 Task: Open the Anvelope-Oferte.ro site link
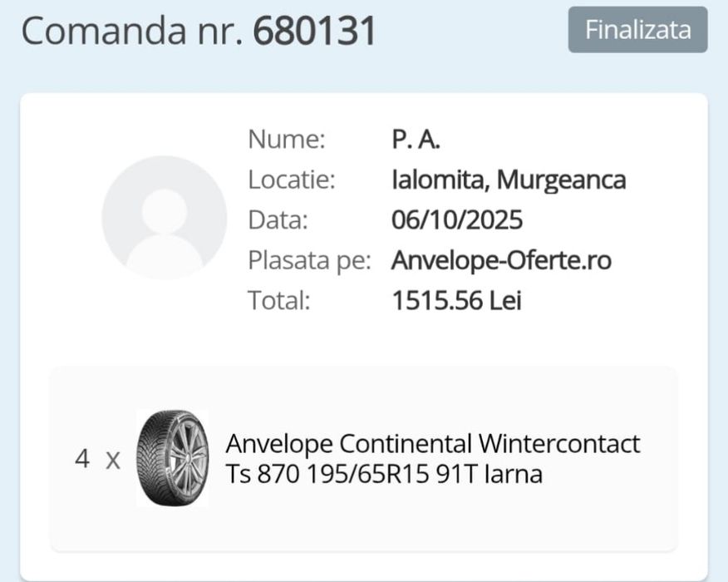tap(501, 260)
